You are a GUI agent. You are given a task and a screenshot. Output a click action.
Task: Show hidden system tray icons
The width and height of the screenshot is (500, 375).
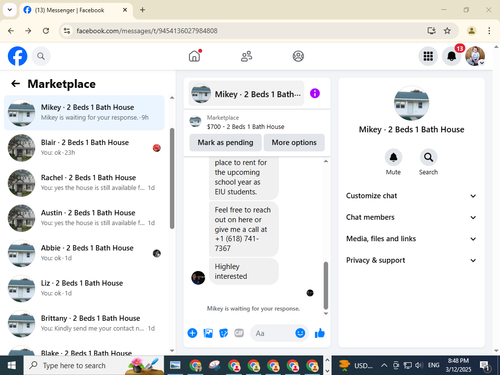(x=384, y=365)
